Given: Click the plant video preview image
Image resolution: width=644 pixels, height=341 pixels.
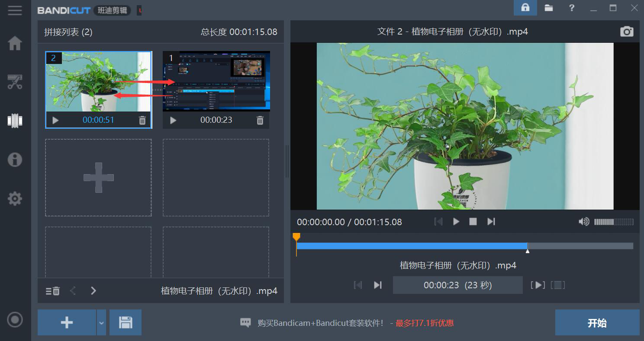Looking at the screenshot, I should click(465, 126).
